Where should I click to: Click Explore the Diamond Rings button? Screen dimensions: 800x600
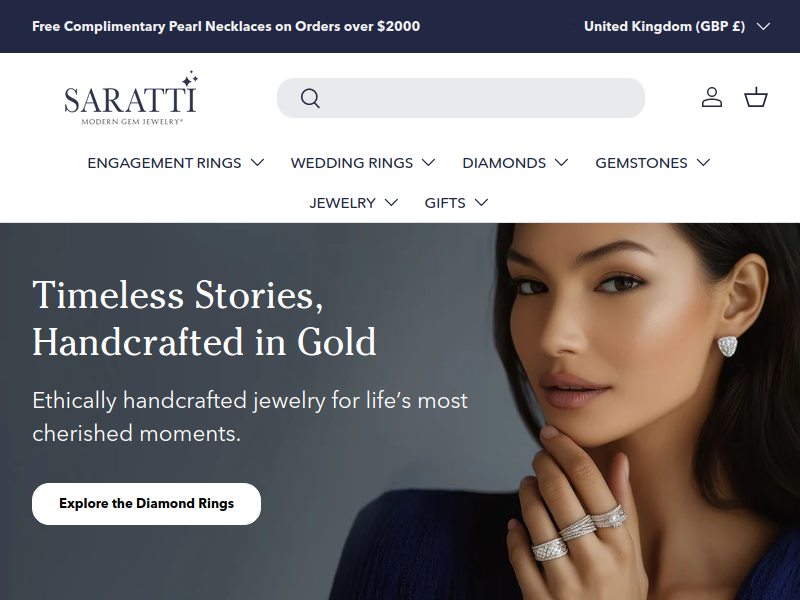[146, 504]
